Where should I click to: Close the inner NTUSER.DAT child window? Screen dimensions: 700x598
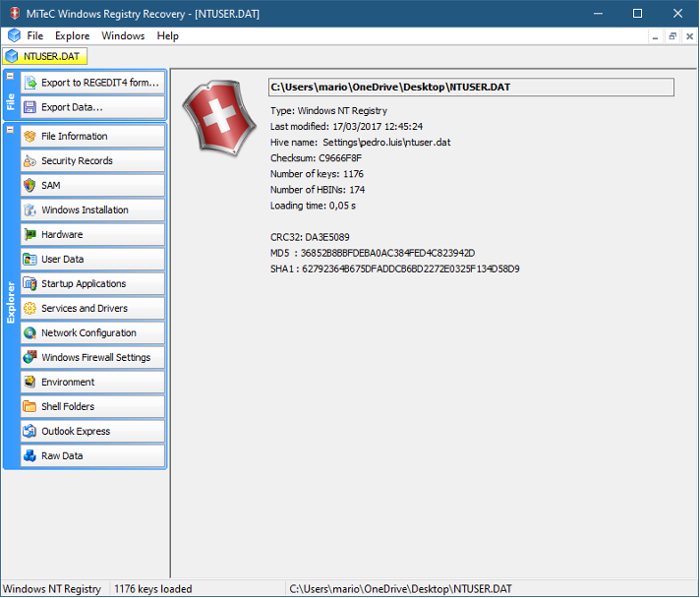coord(690,36)
